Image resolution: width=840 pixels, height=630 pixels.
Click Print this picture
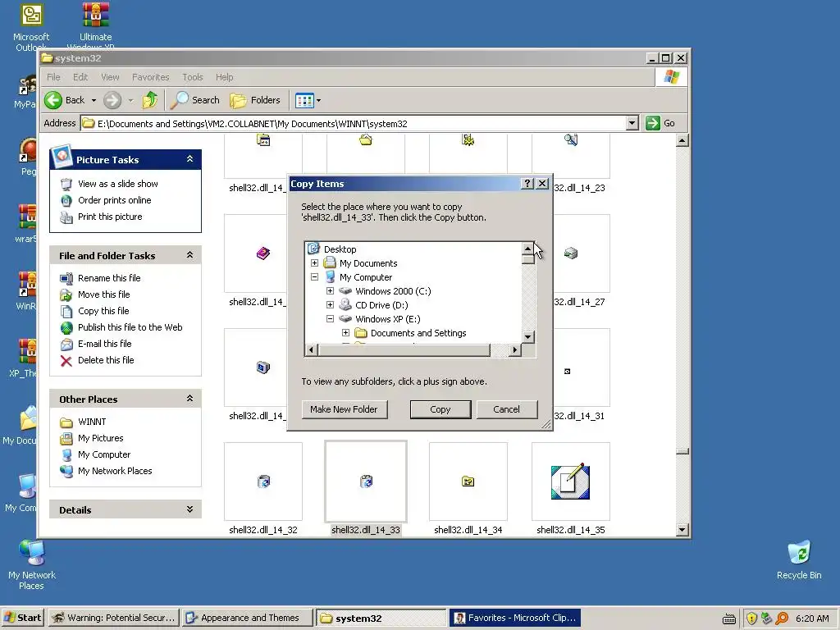click(110, 217)
